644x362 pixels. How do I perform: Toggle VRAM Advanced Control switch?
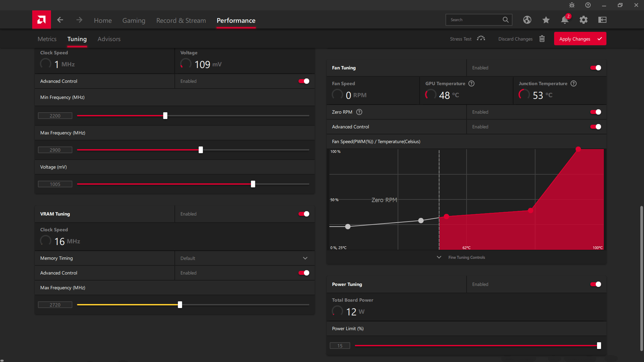pyautogui.click(x=304, y=273)
